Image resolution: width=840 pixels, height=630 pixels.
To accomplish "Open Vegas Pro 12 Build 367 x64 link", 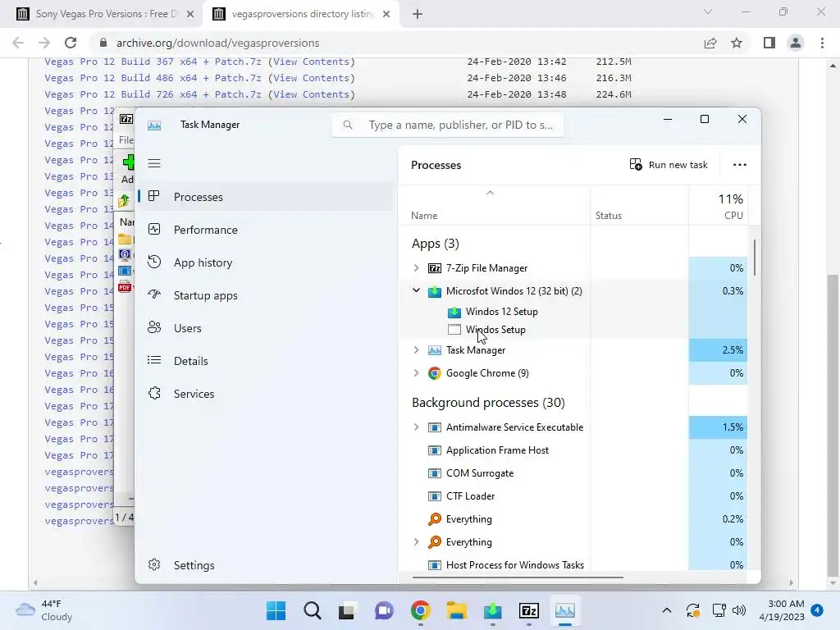I will (x=153, y=62).
